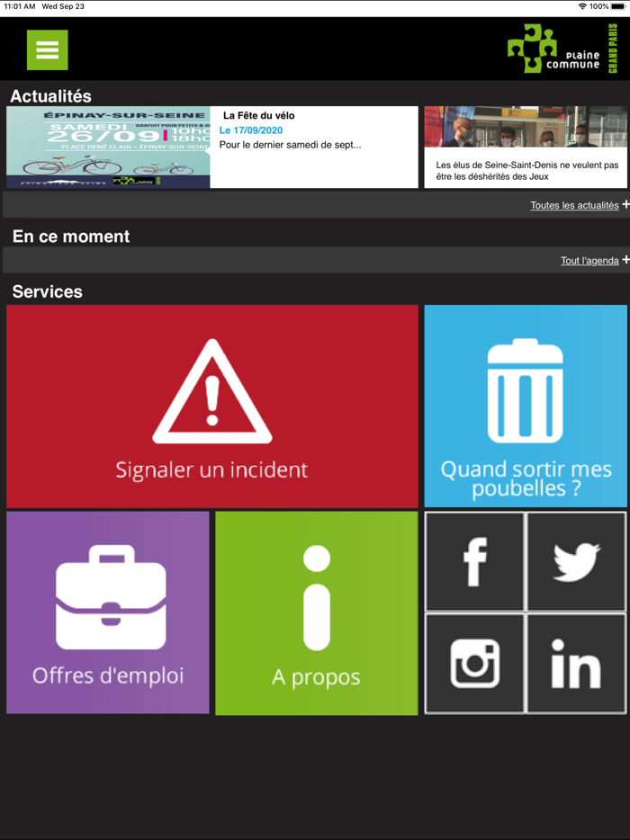The width and height of the screenshot is (630, 840).
Task: Open Les élus de Seine-Saint-Denis headline
Action: (527, 171)
